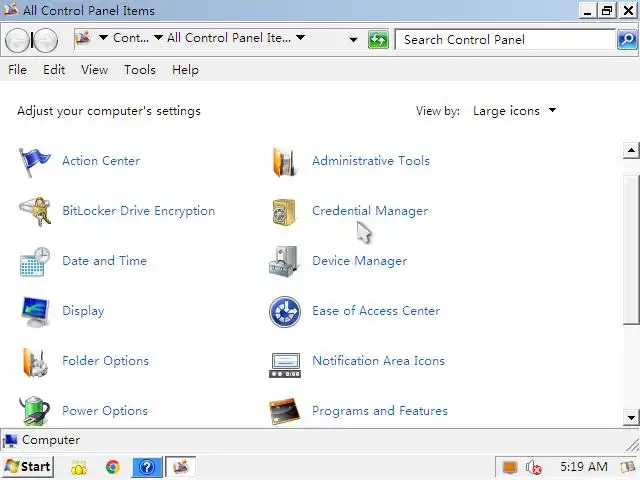Open the address bar history dropdown
Viewport: 640px width, 480px height.
tap(353, 40)
